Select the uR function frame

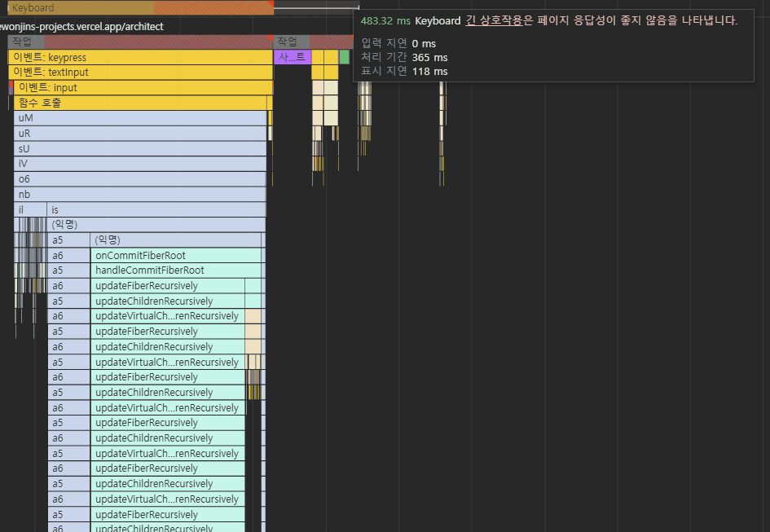tap(139, 134)
